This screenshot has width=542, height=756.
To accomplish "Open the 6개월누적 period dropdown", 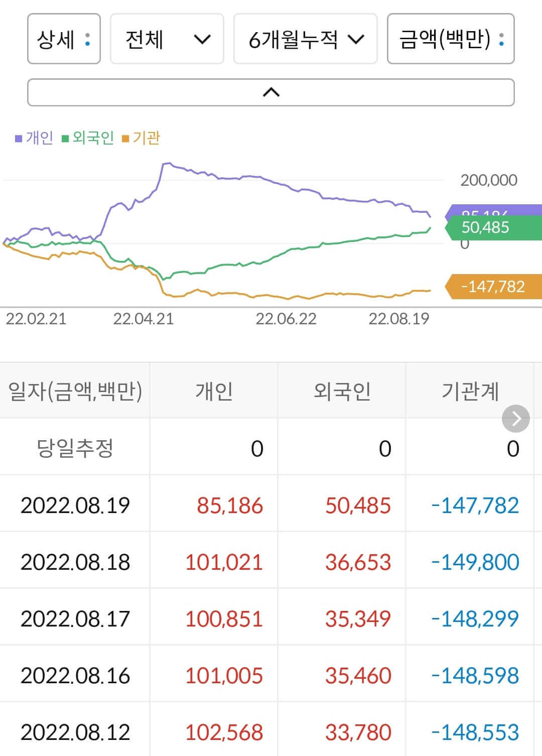I will 306,40.
